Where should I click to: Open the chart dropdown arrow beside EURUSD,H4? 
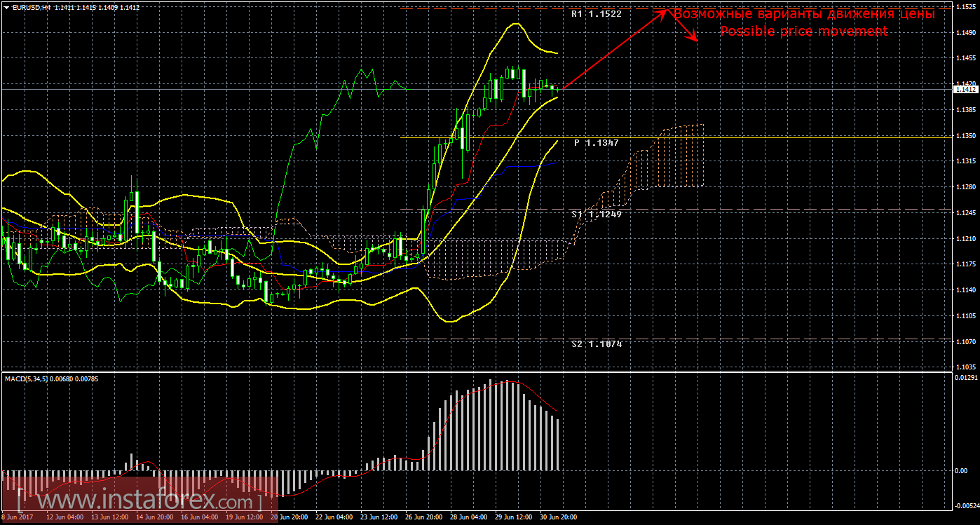6,7
